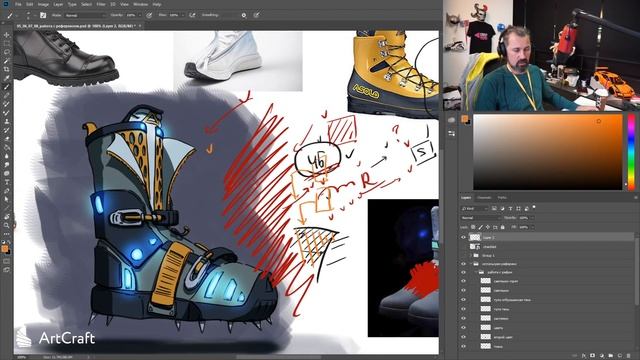The image size is (640, 360).
Task: Delete the selected layer with trash icon
Action: tap(629, 356)
